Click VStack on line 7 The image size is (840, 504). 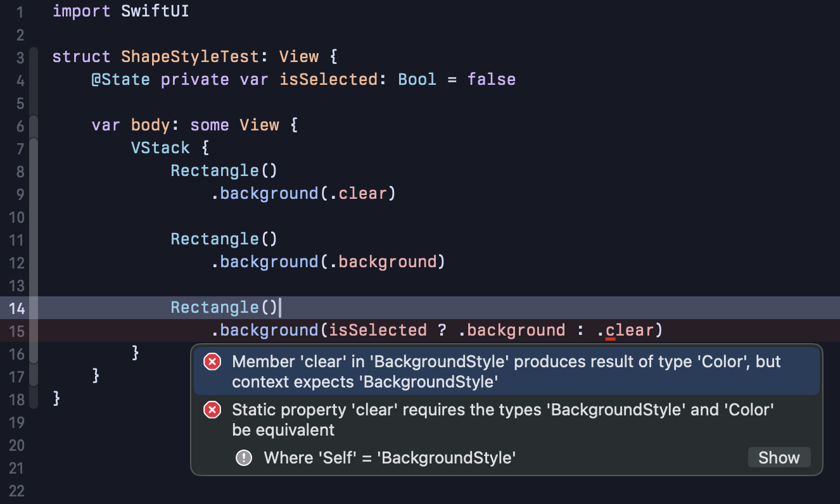click(160, 148)
